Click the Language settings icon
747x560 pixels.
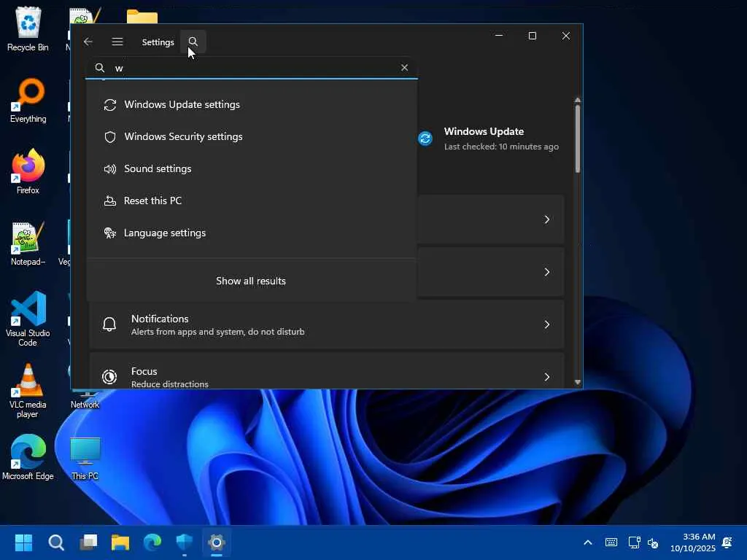coord(110,233)
